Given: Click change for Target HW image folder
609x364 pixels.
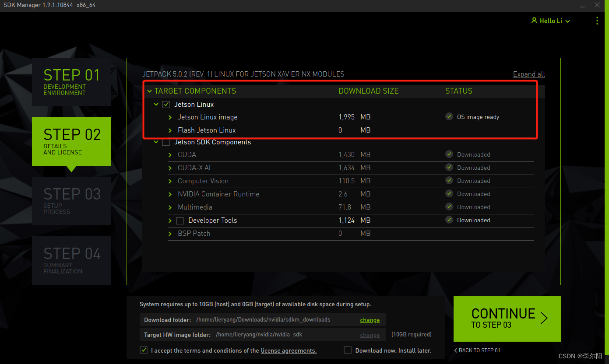Looking at the screenshot, I should click(x=370, y=335).
